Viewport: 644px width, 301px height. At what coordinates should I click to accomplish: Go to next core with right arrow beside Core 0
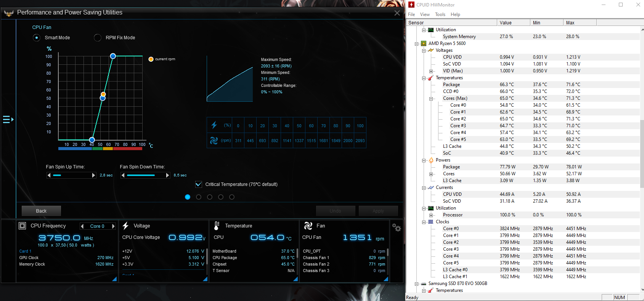[x=113, y=226]
